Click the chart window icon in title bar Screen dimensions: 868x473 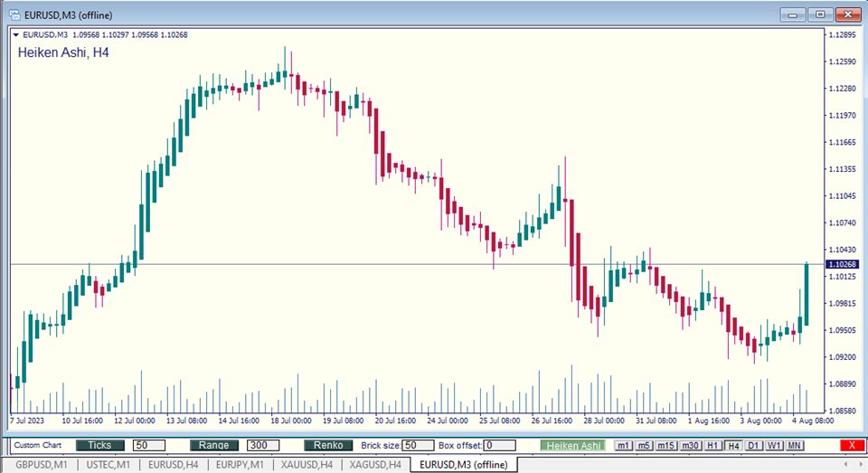click(x=14, y=14)
